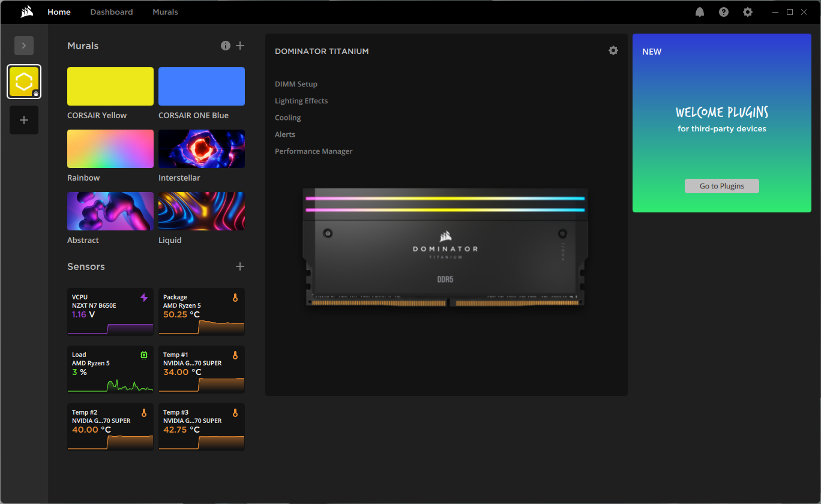Click the CORSAIR sails logo
821x504 pixels.
click(x=26, y=12)
